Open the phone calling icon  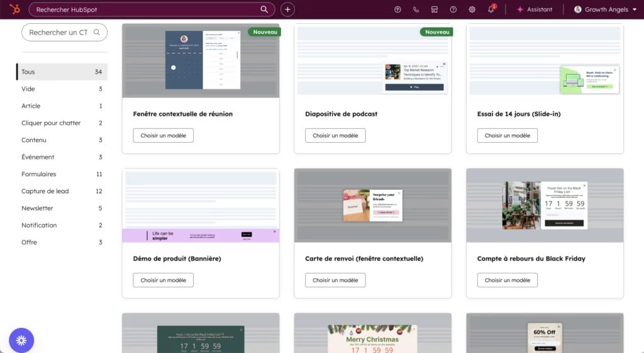pos(416,9)
